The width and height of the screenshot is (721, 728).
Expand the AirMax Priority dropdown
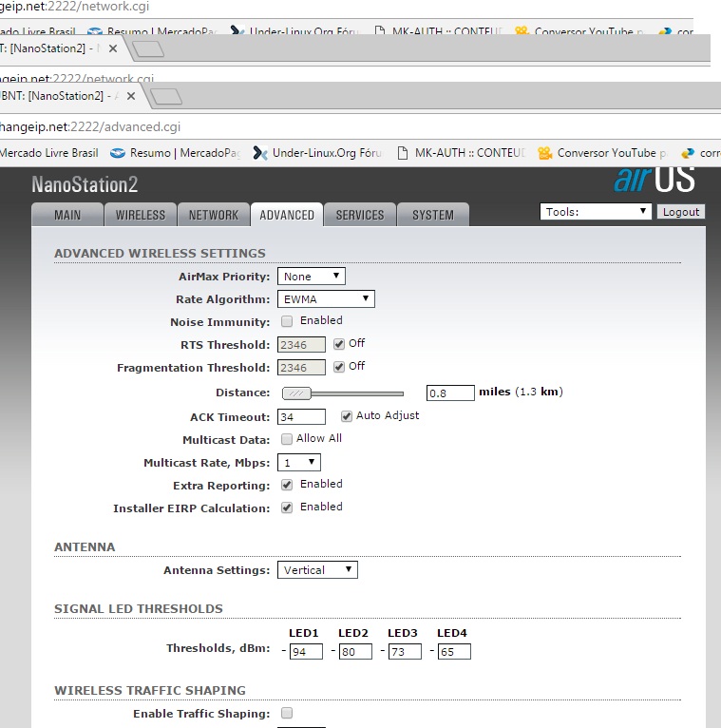(312, 277)
